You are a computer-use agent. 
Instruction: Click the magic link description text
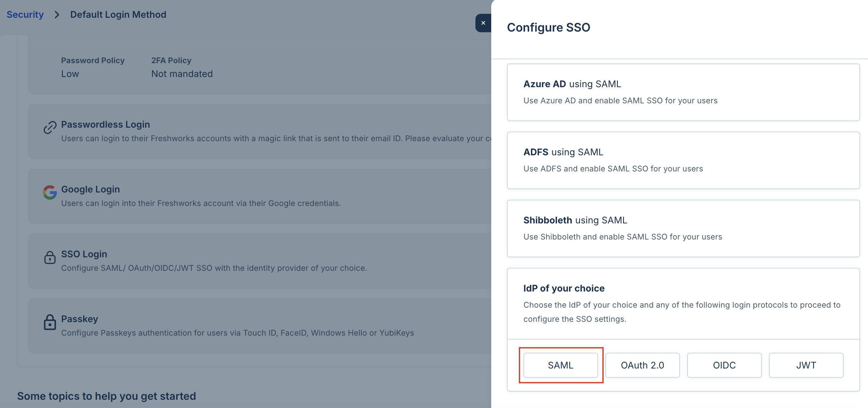(276, 139)
